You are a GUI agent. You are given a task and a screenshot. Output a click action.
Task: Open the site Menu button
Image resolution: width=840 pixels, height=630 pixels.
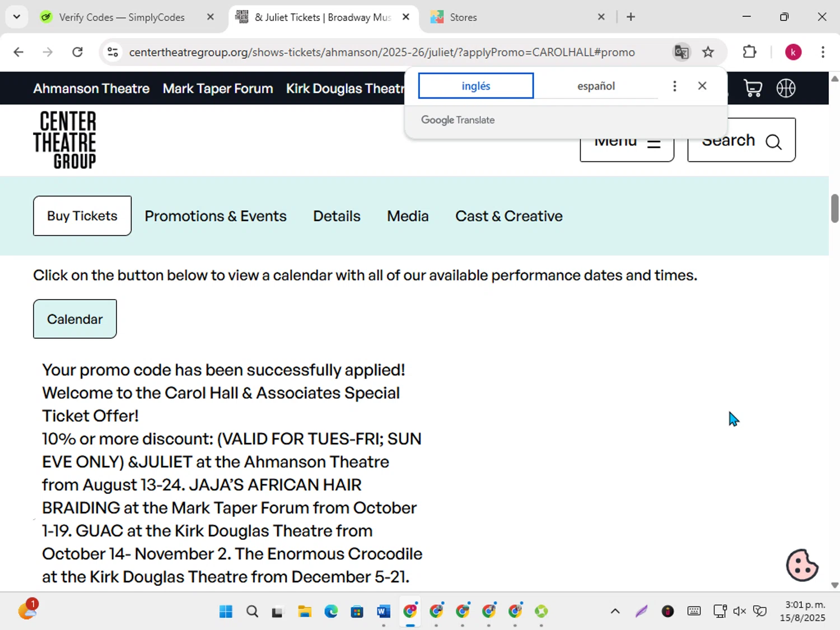(x=627, y=148)
